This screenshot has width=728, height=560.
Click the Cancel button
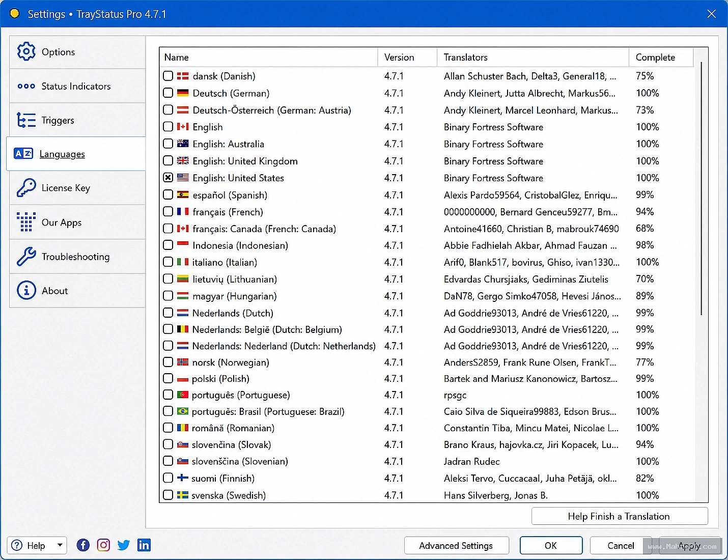[x=621, y=545]
